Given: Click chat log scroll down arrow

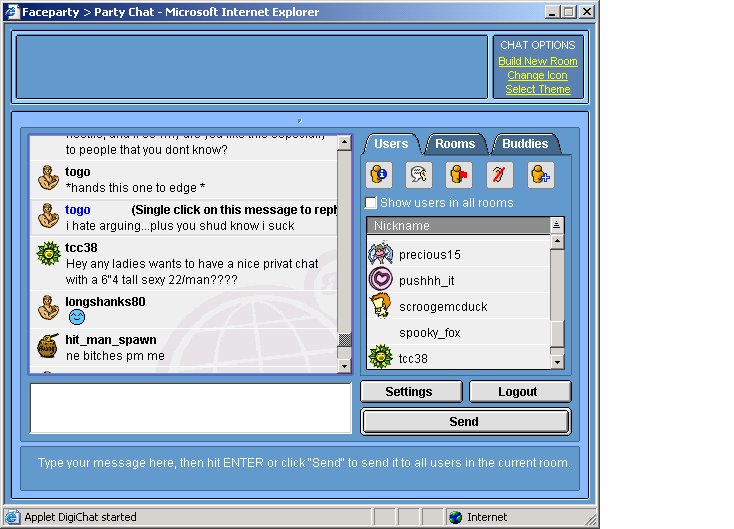Looking at the screenshot, I should tap(345, 366).
